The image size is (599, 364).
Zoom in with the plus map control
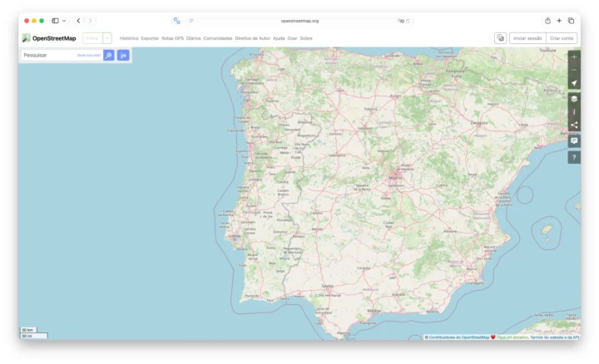coord(574,57)
